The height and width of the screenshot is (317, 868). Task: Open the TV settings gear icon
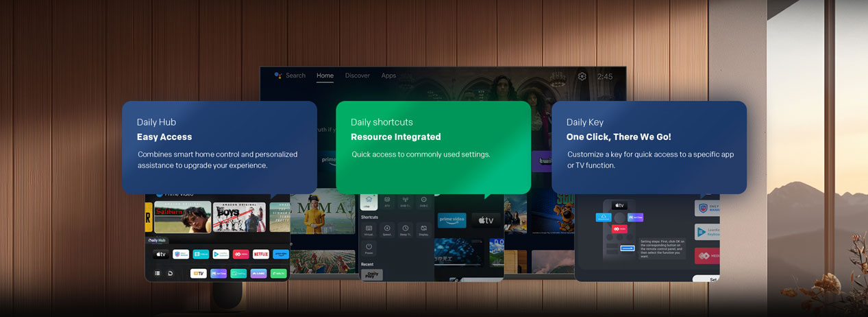[582, 76]
